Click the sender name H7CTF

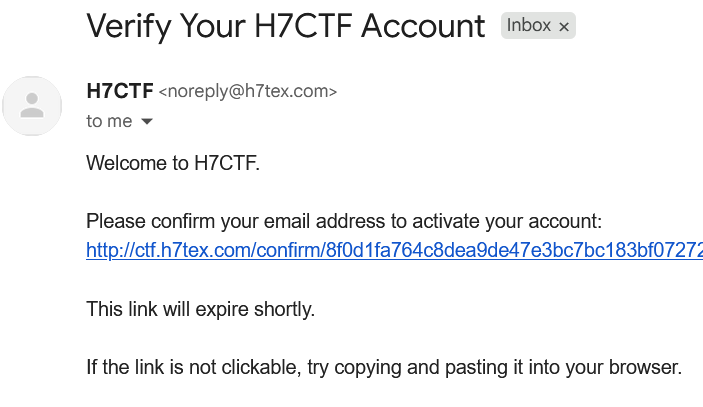pos(120,91)
